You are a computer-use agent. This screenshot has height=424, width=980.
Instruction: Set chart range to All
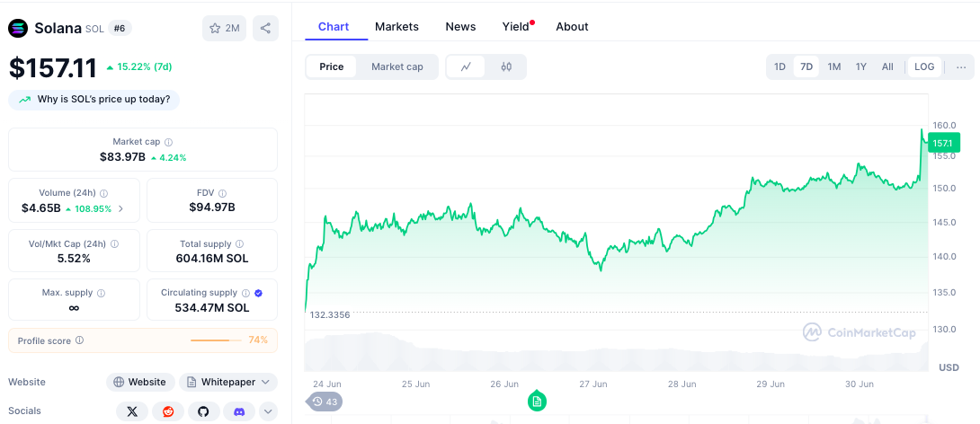886,66
